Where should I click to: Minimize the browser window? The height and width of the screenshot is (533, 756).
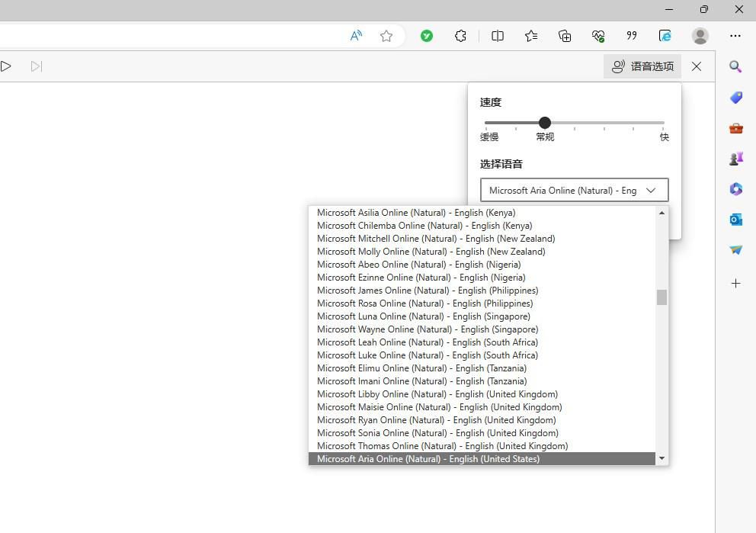pos(669,9)
